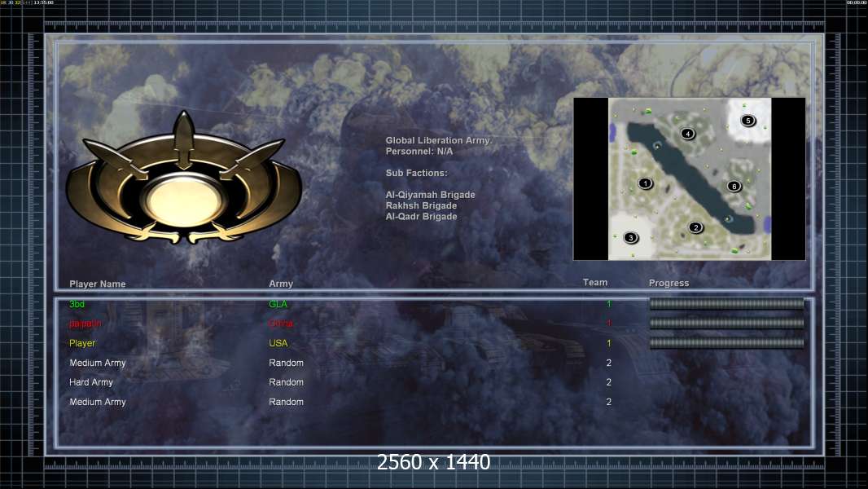Select start position 5 on the minimap
This screenshot has height=489, width=868.
747,120
